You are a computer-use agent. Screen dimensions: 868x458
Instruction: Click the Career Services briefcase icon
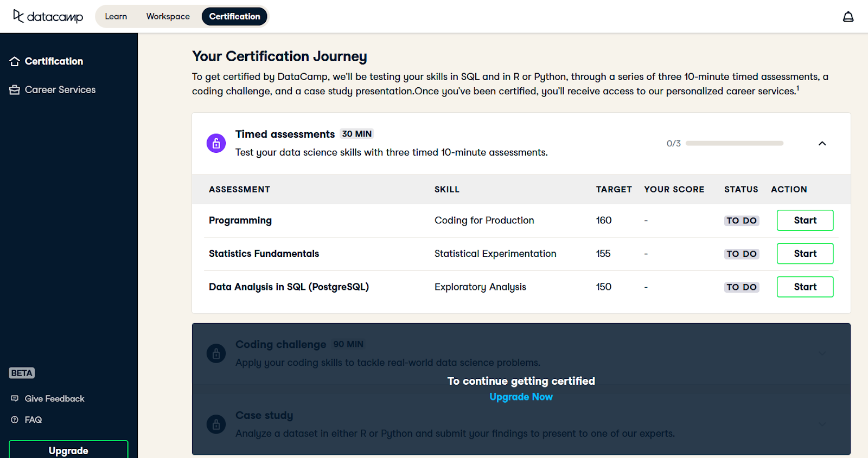pyautogui.click(x=15, y=90)
